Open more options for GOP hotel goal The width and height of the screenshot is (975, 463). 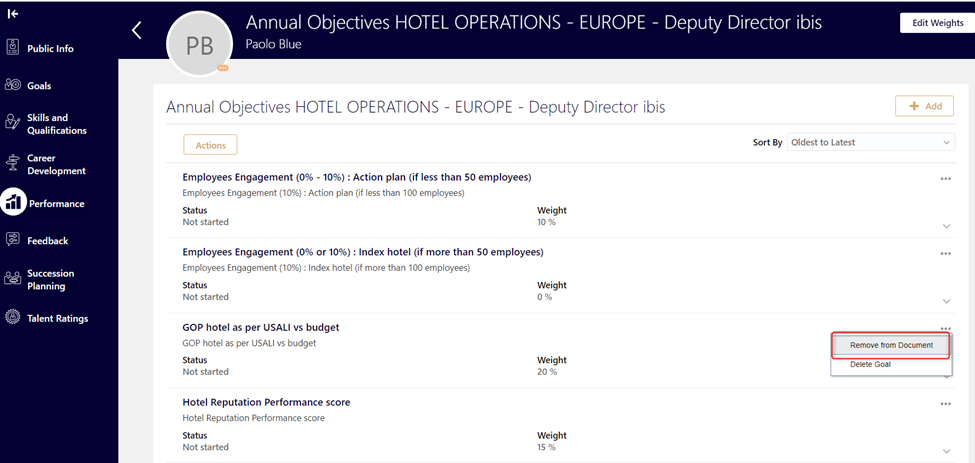pyautogui.click(x=946, y=328)
